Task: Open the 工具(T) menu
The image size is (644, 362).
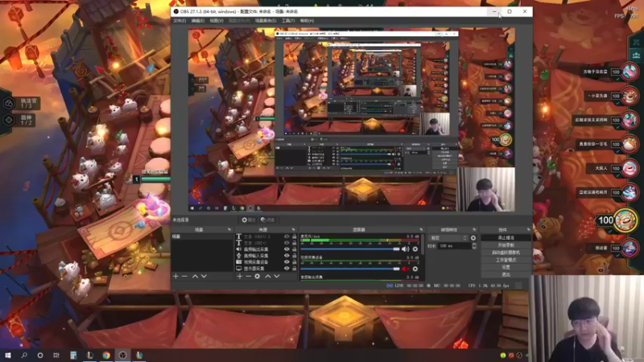Action: (x=288, y=21)
